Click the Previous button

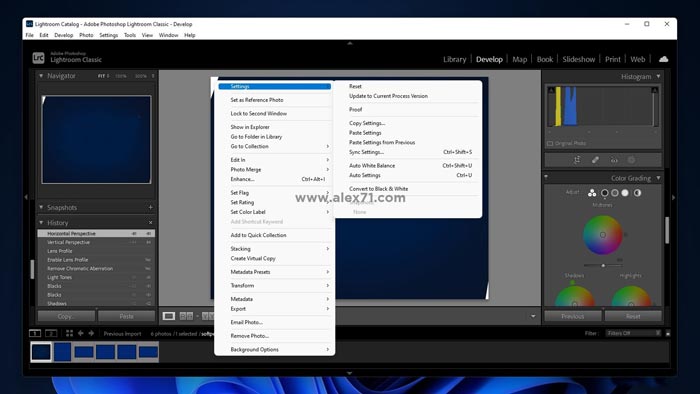[573, 316]
